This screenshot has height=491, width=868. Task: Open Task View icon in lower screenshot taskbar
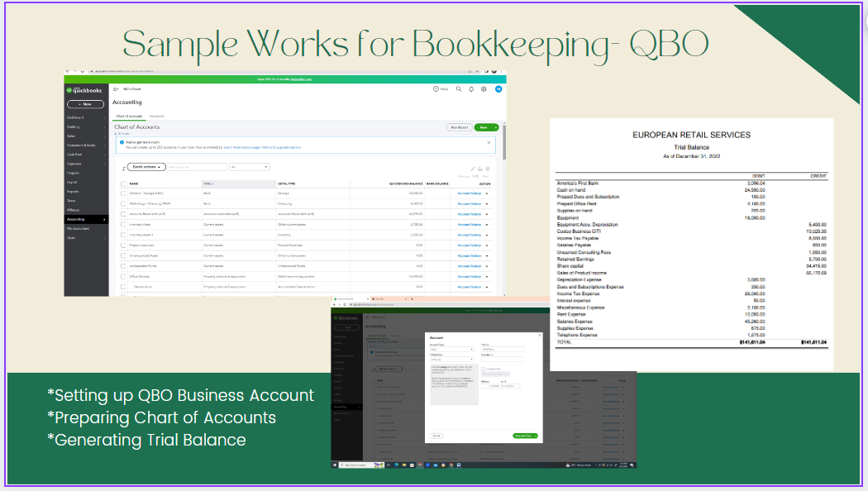389,465
